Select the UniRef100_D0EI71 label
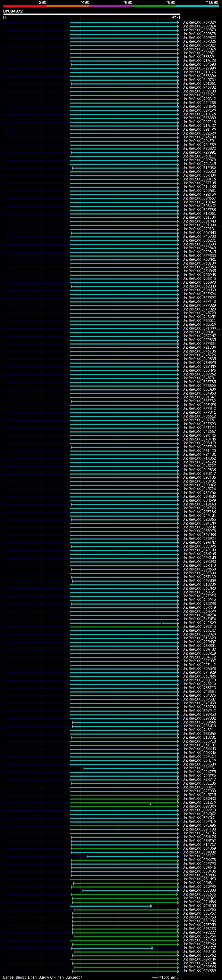 [199, 856]
